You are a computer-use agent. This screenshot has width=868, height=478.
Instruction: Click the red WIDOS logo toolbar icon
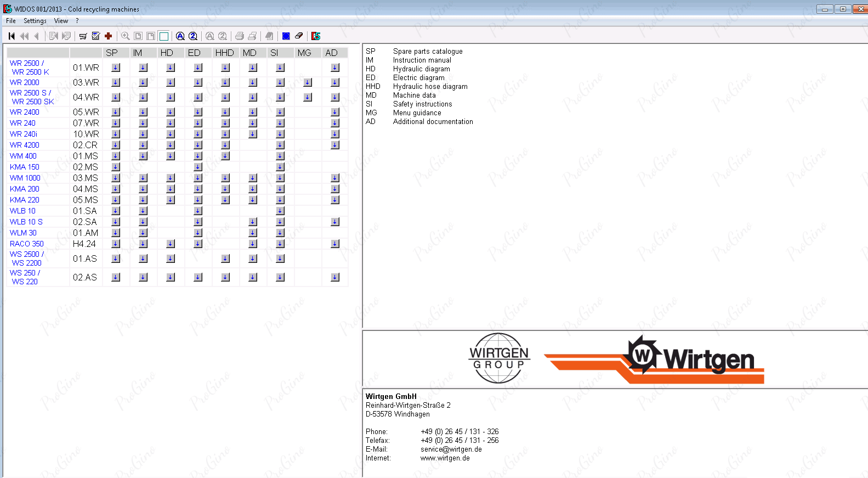coord(316,36)
